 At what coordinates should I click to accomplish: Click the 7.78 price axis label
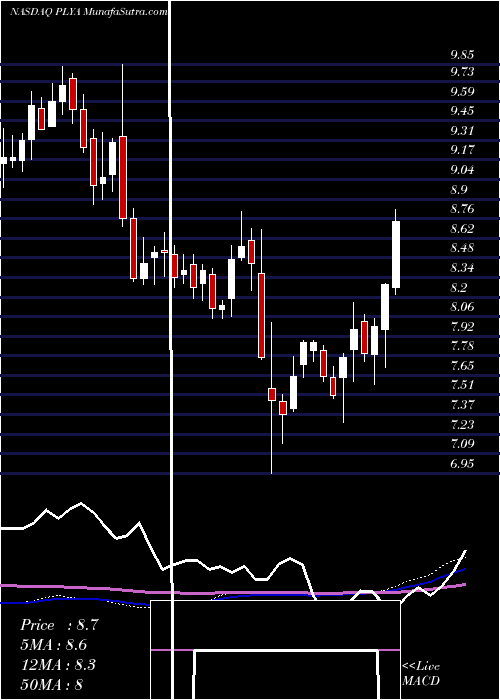[462, 345]
